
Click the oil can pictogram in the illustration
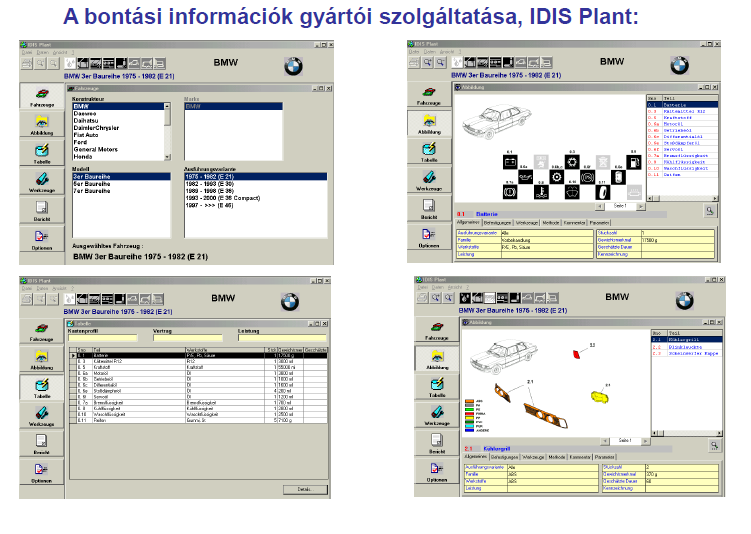(525, 178)
